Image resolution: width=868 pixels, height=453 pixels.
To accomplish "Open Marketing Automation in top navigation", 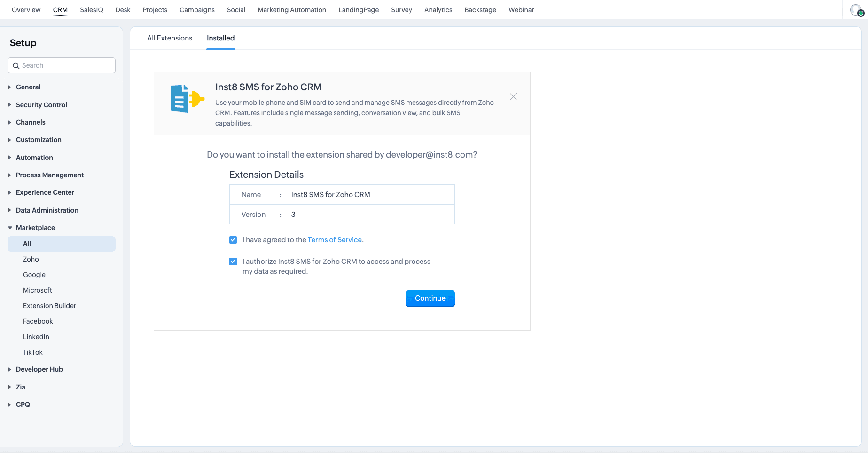I will click(292, 10).
